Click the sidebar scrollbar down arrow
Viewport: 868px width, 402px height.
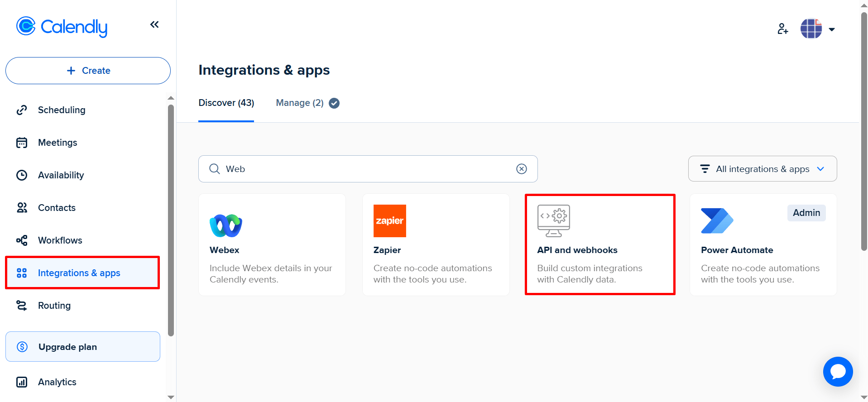coord(171,397)
